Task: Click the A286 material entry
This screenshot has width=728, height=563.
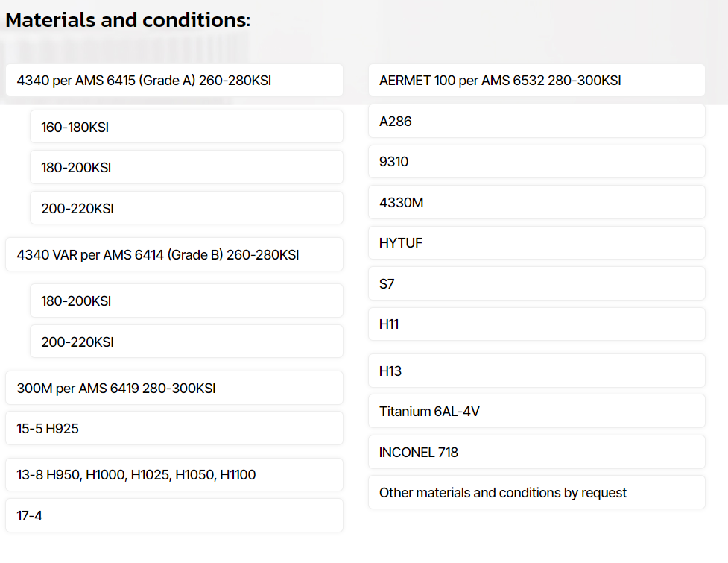Action: click(536, 121)
